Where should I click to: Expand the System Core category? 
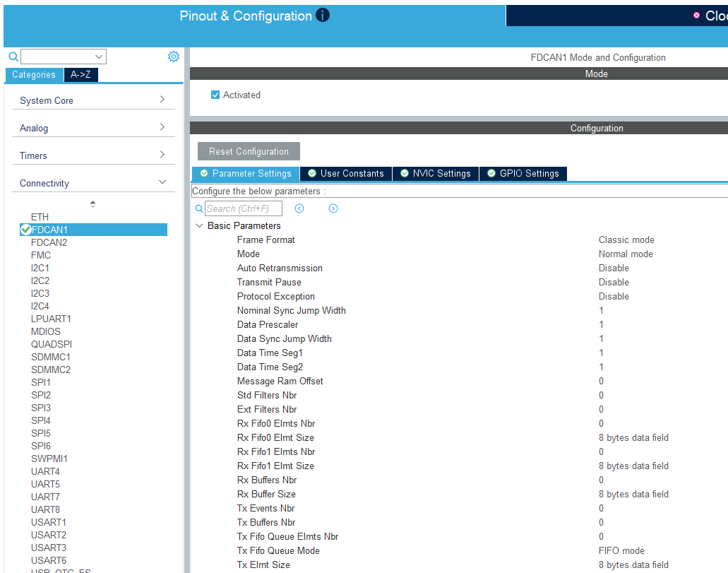pos(93,100)
